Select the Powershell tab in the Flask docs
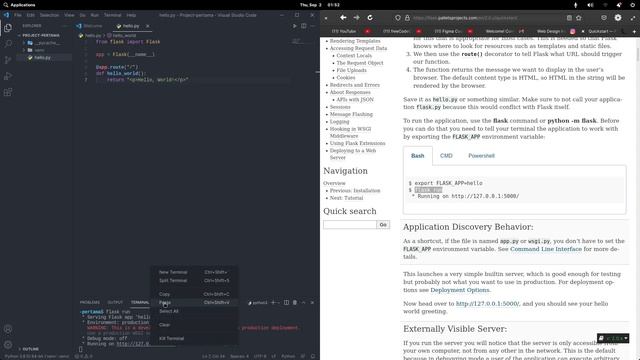Image resolution: width=640 pixels, height=360 pixels. 481,156
